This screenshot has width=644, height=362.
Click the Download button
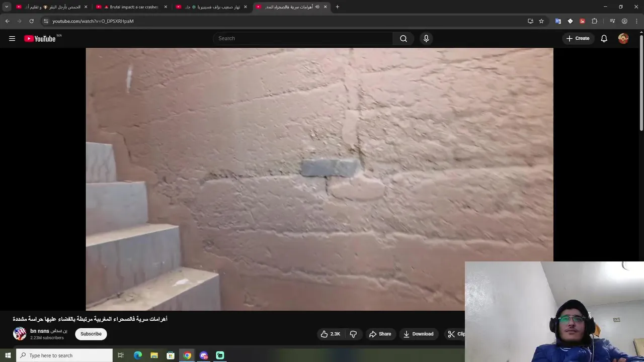click(x=419, y=334)
